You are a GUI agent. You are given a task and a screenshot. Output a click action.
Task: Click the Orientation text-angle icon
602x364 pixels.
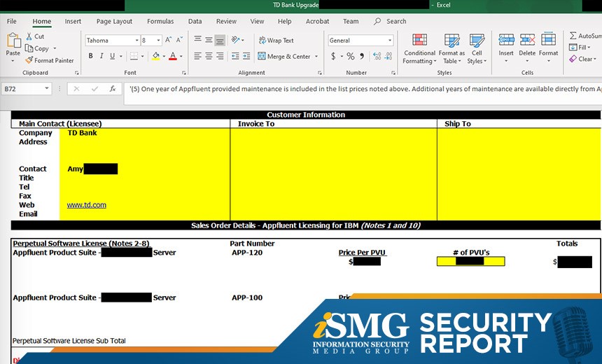[235, 39]
